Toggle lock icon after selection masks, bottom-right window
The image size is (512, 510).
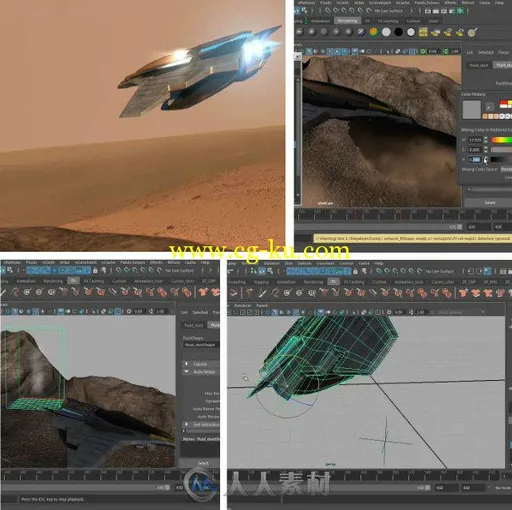(355, 271)
